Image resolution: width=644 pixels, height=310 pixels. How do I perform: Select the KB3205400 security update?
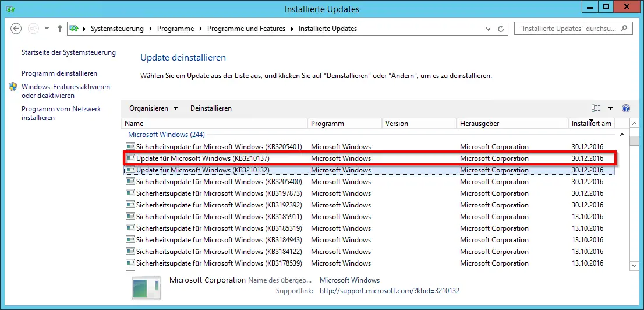369,182
